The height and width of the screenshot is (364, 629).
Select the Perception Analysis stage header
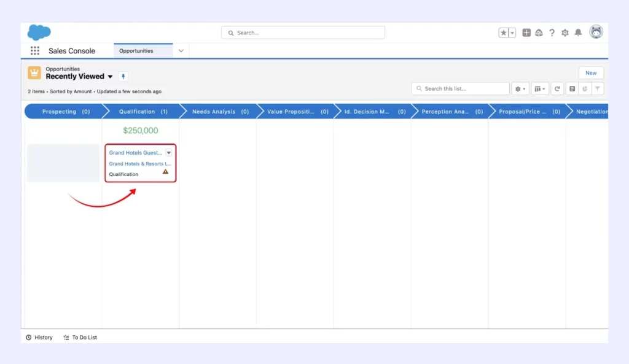(x=452, y=112)
